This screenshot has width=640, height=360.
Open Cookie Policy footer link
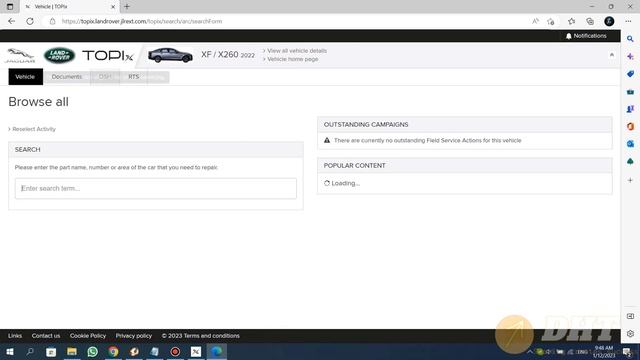point(88,336)
